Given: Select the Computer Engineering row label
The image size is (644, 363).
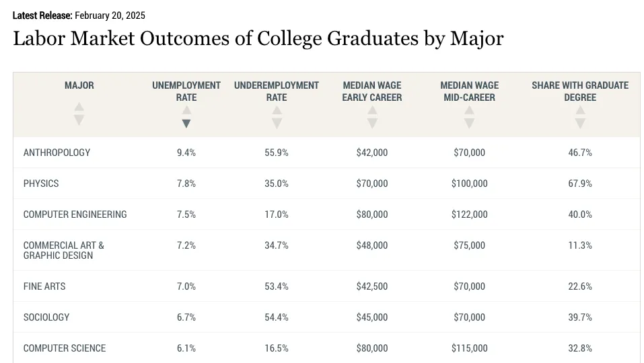Looking at the screenshot, I should pyautogui.click(x=75, y=214).
